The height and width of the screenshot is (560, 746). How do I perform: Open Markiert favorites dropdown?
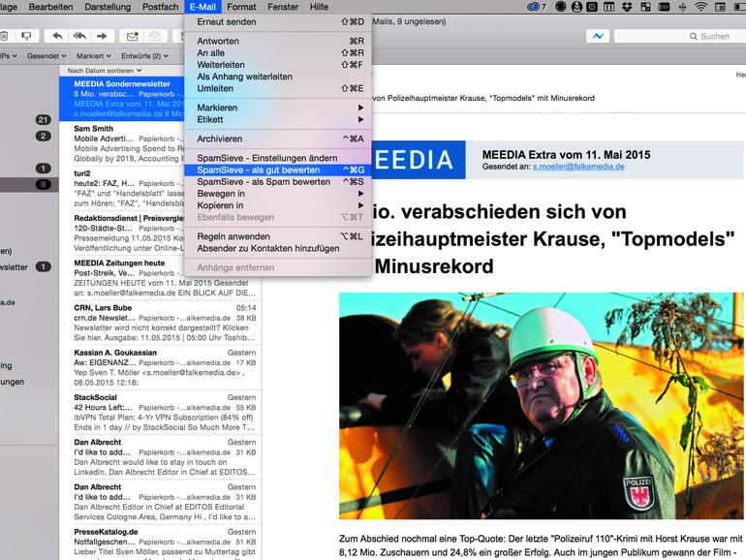[94, 56]
